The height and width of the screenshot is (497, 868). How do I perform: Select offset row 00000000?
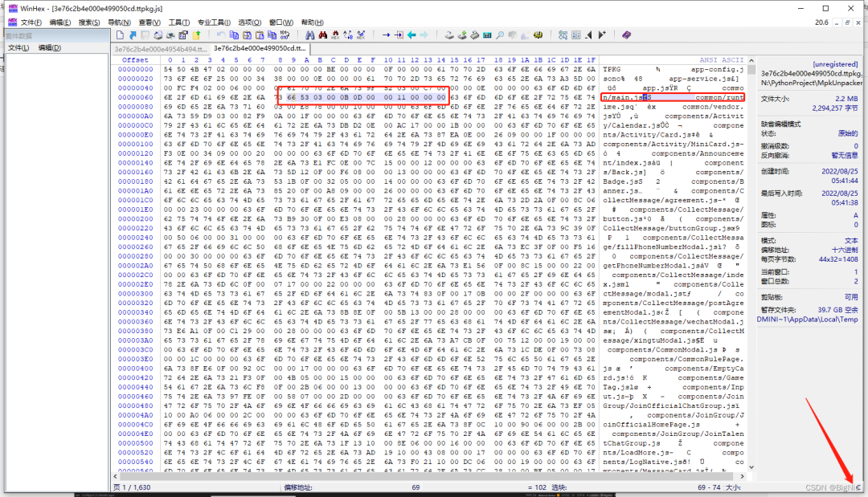135,69
